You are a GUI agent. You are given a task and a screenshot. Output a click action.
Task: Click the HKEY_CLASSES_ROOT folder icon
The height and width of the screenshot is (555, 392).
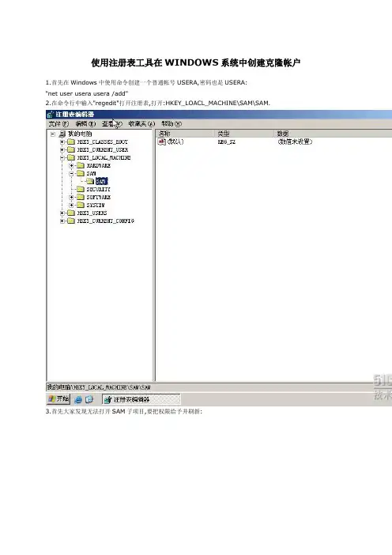[71, 142]
